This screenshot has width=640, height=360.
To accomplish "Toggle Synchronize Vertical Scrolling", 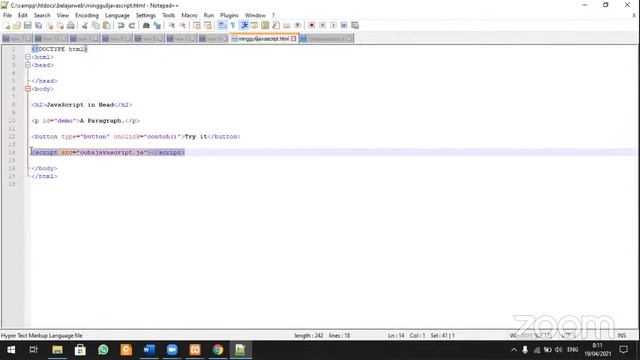I will point(197,25).
